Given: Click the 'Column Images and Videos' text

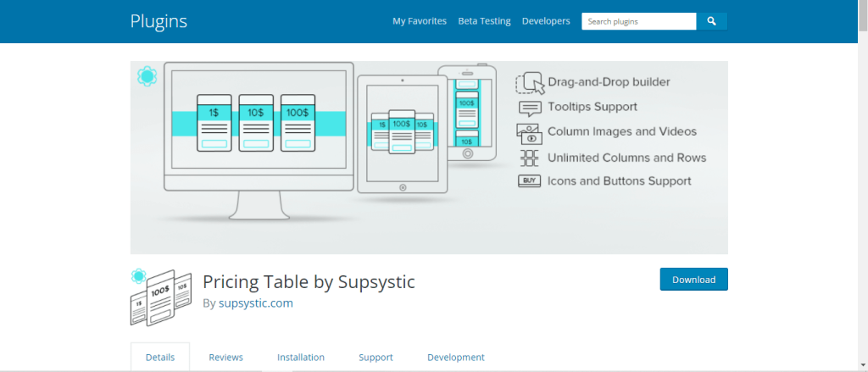Looking at the screenshot, I should pos(622,131).
